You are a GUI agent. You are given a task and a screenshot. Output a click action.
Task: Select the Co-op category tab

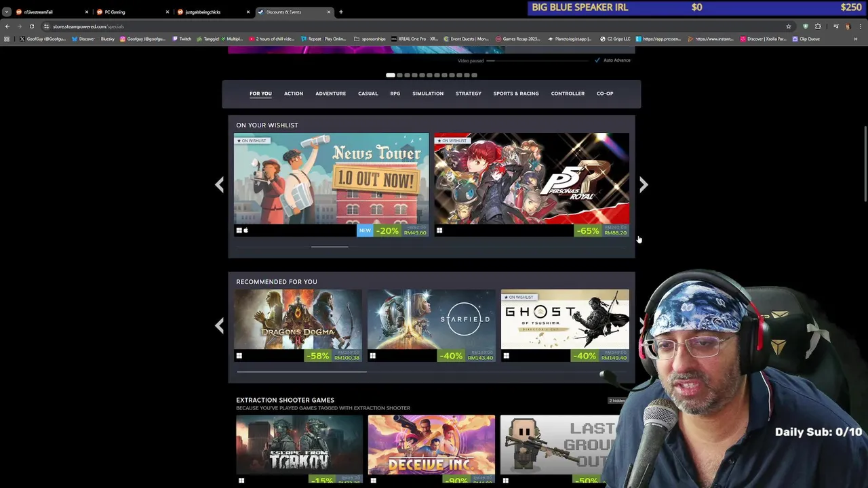point(605,94)
